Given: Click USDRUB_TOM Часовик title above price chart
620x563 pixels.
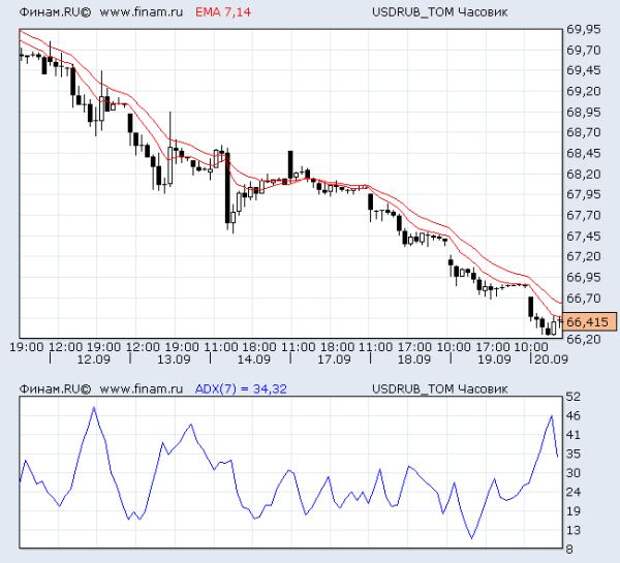Looking at the screenshot, I should (435, 13).
